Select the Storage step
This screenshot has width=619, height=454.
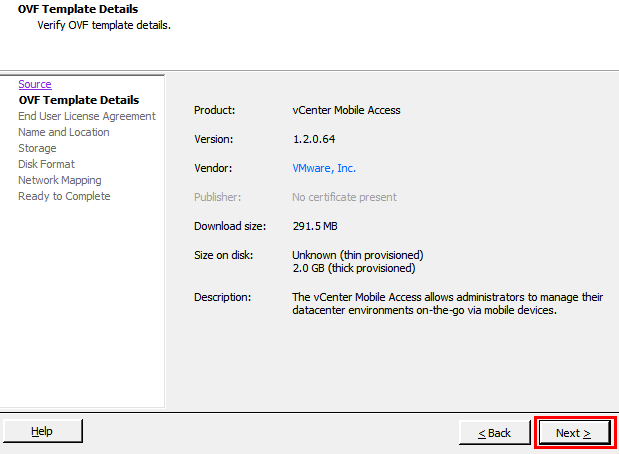[37, 148]
